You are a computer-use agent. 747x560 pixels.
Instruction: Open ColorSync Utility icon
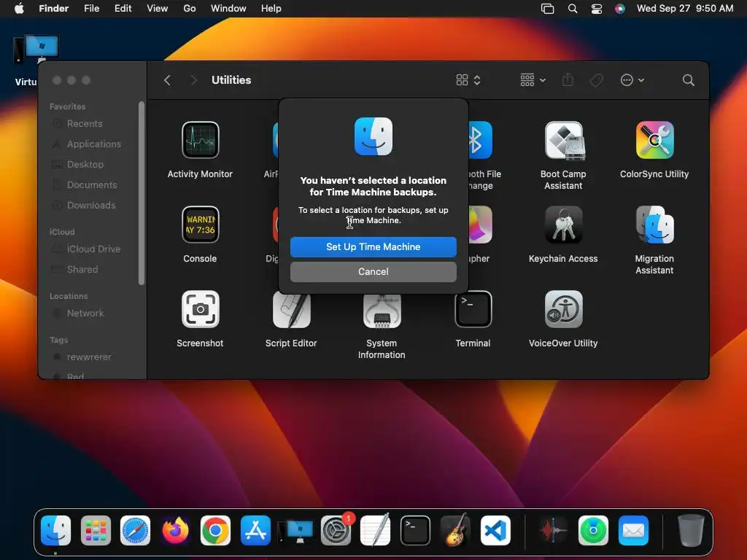(x=654, y=140)
